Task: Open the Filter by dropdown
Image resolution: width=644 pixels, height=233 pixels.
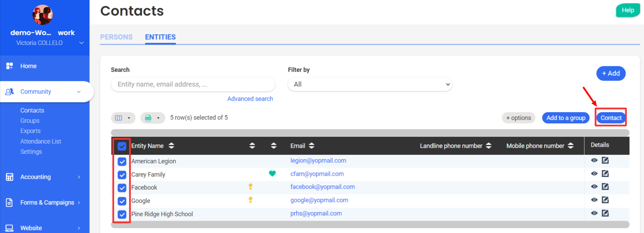Action: tap(370, 84)
